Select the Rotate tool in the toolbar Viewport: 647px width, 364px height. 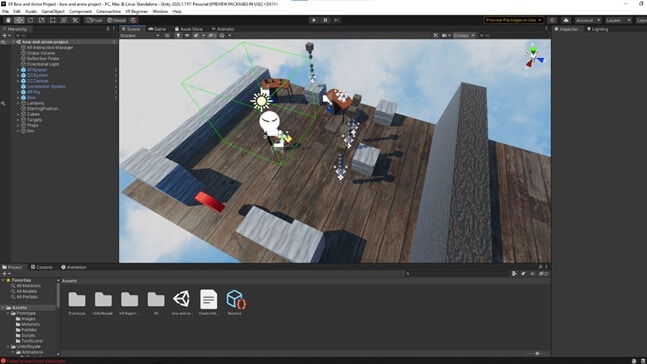tap(31, 20)
